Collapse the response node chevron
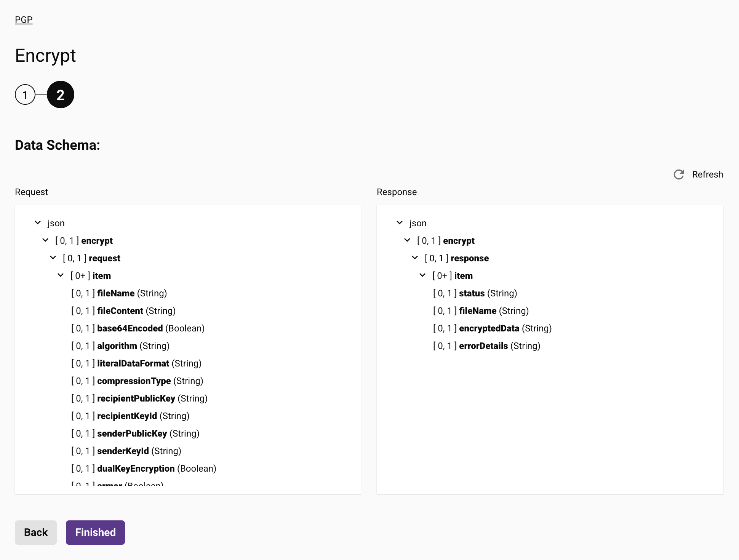The height and width of the screenshot is (560, 739). [415, 258]
